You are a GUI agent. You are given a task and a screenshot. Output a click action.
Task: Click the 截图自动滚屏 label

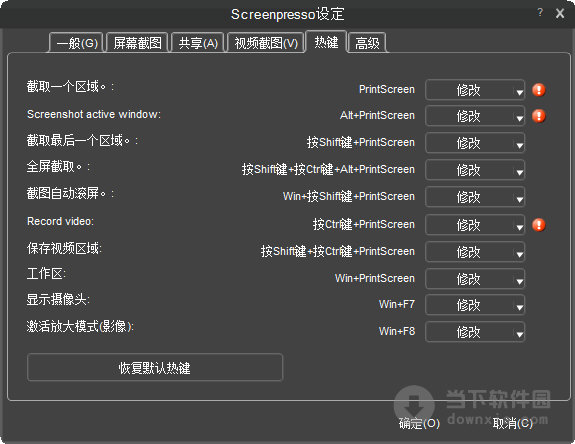[x=70, y=193]
